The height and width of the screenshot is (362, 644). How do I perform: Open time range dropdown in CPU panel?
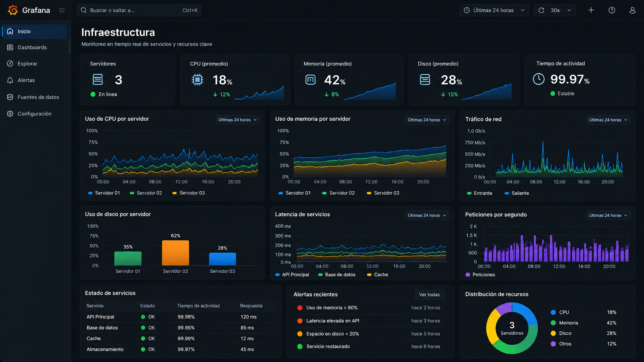(238, 120)
